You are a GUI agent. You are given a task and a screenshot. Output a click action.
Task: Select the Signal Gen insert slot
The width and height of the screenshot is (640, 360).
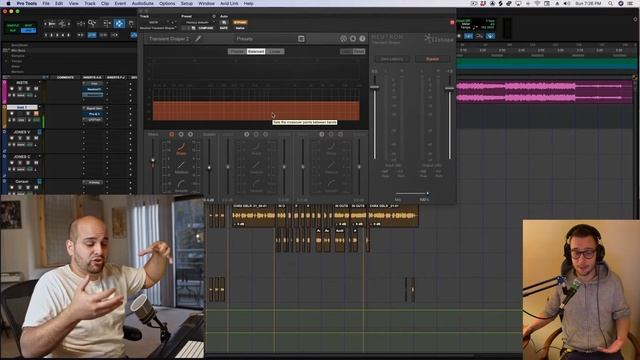tap(94, 109)
